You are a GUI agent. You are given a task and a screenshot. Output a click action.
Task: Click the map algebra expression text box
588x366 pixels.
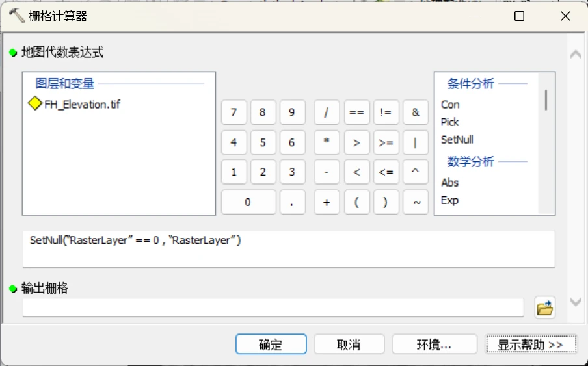tap(288, 248)
